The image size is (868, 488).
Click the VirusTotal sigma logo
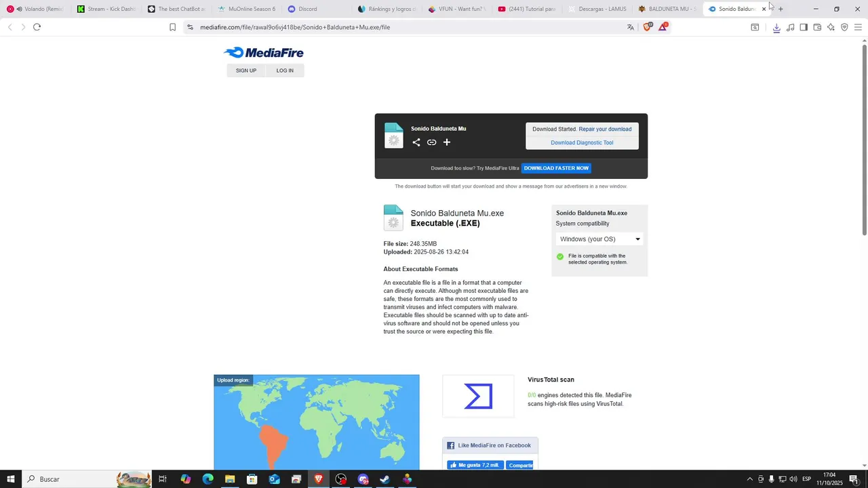[478, 396]
